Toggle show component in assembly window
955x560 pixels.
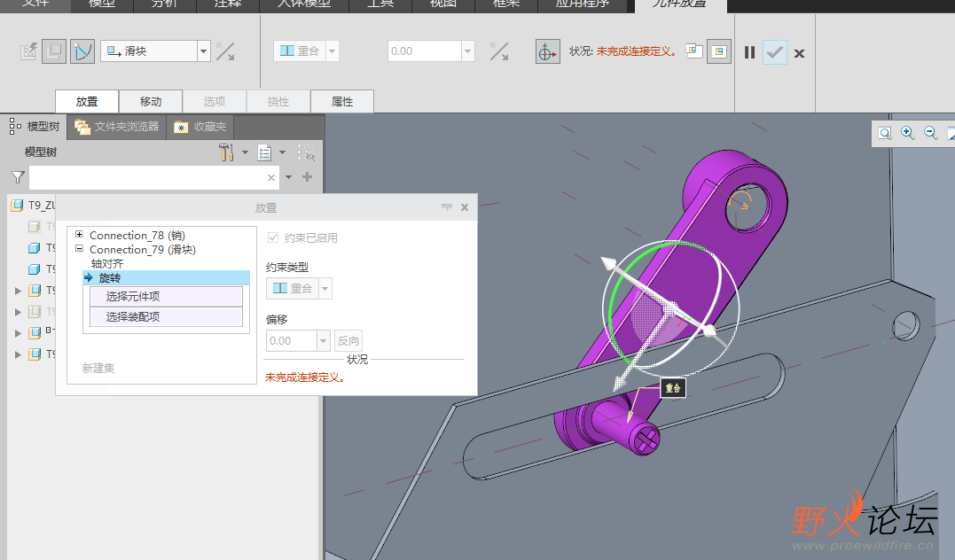click(x=718, y=51)
